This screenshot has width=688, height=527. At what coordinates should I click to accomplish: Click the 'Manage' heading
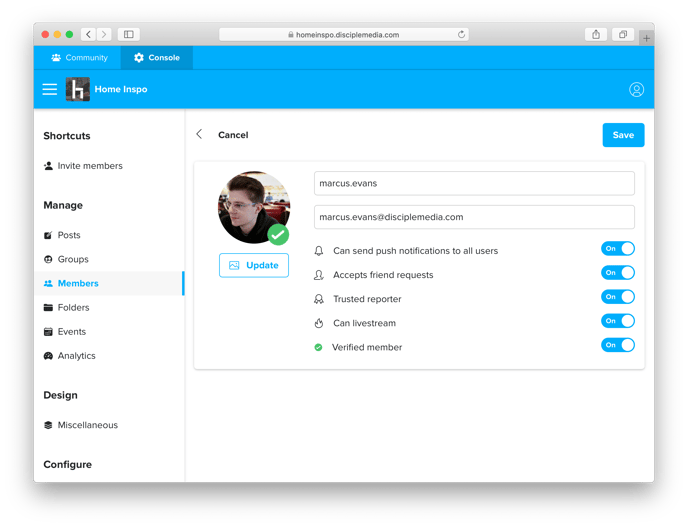tap(63, 205)
